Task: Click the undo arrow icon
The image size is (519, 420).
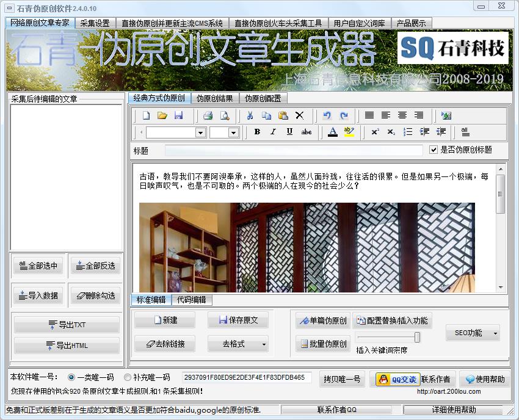Action: click(327, 115)
